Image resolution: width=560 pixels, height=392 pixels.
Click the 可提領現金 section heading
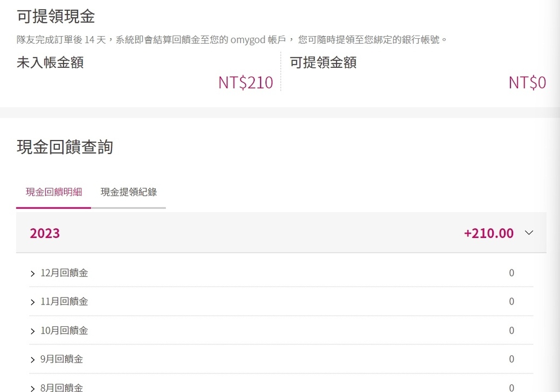coord(56,16)
